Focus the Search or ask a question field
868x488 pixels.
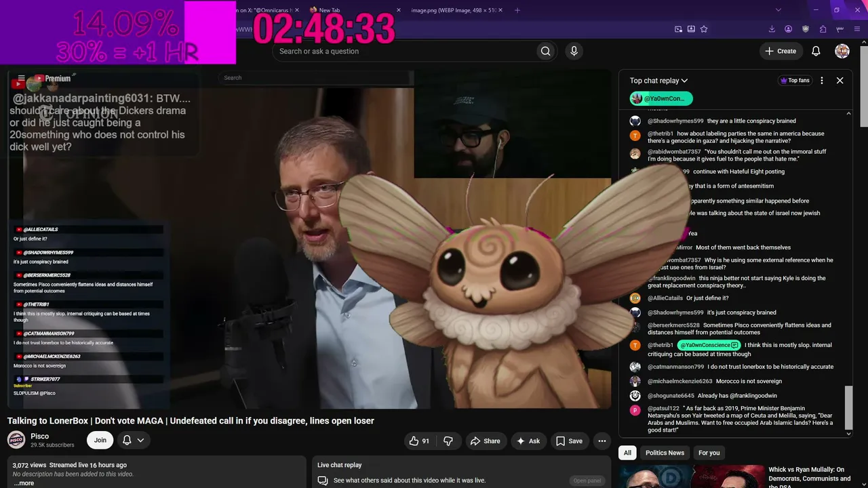tap(404, 51)
